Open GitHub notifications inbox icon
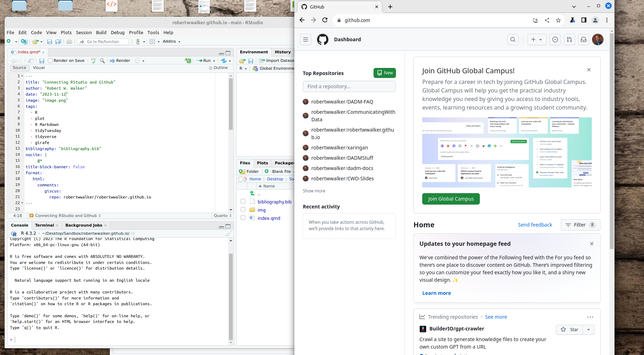Viewport: 644px width, 355px height. pyautogui.click(x=584, y=39)
